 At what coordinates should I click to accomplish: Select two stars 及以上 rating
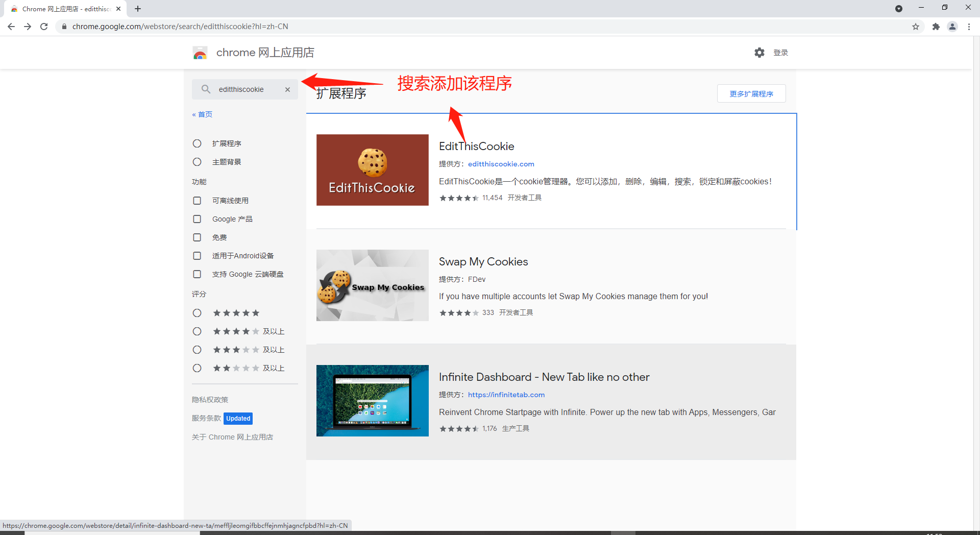(197, 368)
